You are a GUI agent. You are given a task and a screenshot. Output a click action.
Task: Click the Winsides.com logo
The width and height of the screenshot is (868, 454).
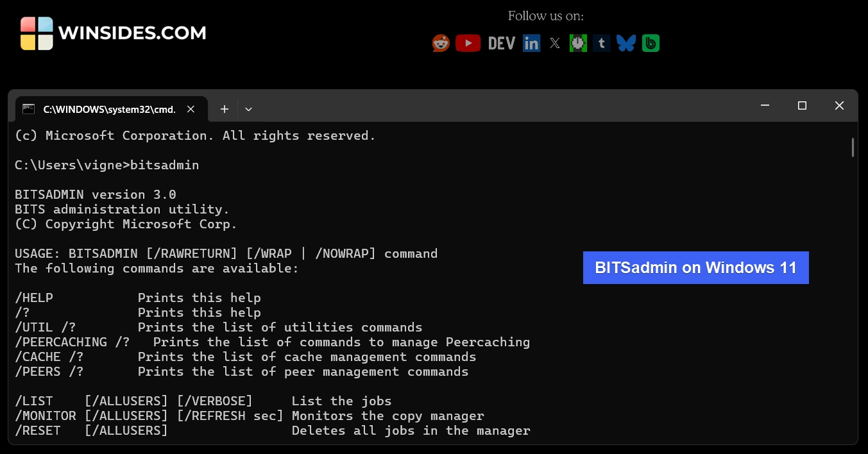tap(113, 33)
